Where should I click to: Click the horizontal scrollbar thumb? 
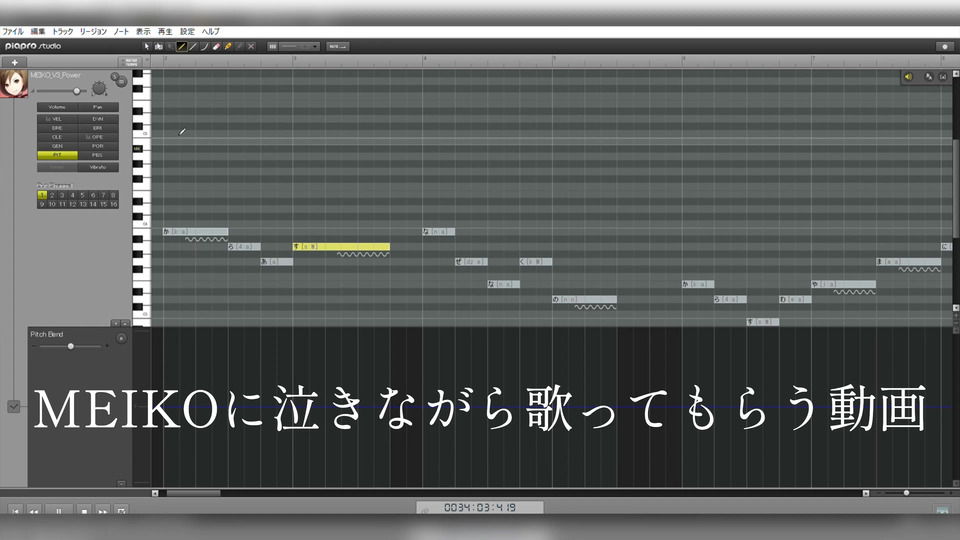[x=193, y=493]
